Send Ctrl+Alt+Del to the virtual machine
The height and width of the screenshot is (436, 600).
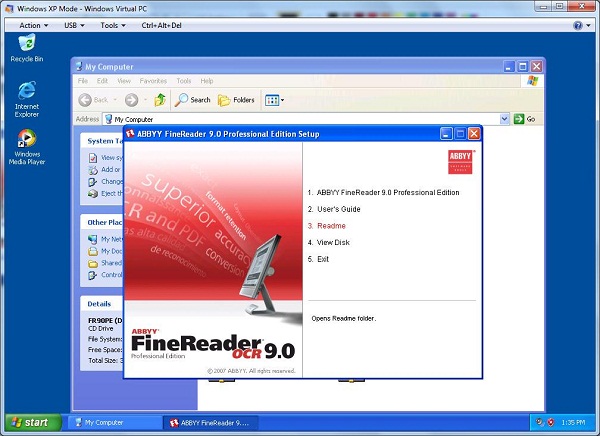click(x=161, y=25)
